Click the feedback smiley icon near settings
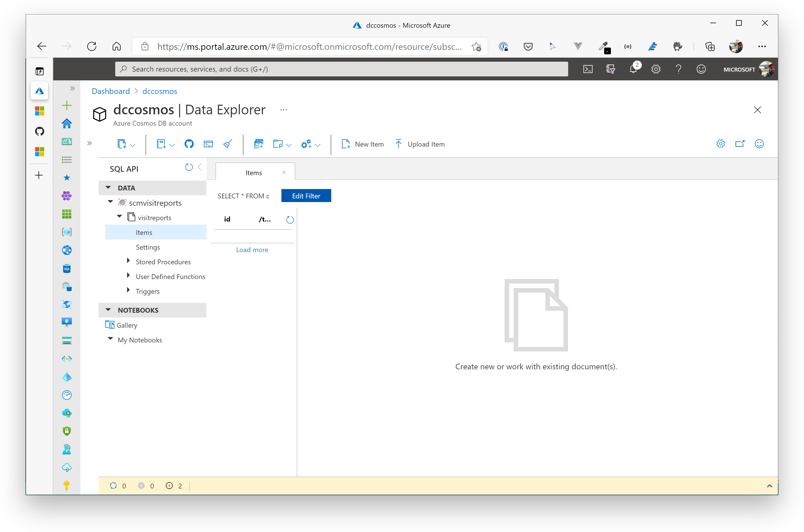The image size is (804, 532). pyautogui.click(x=759, y=144)
